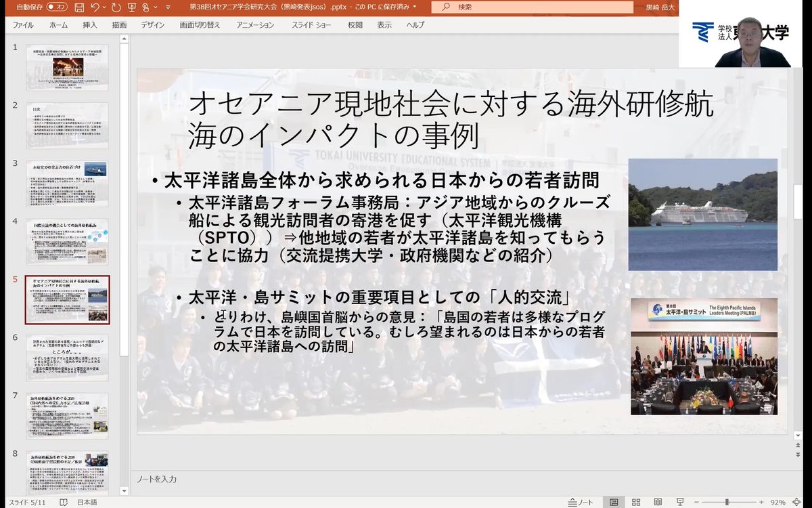
Task: Click the 日本語 language button
Action: pyautogui.click(x=87, y=502)
